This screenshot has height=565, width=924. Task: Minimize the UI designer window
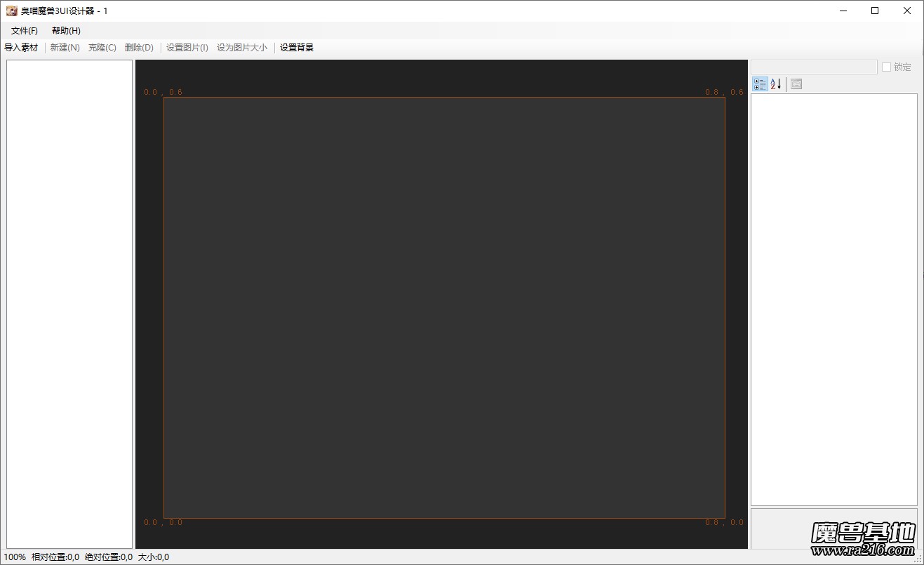click(843, 11)
